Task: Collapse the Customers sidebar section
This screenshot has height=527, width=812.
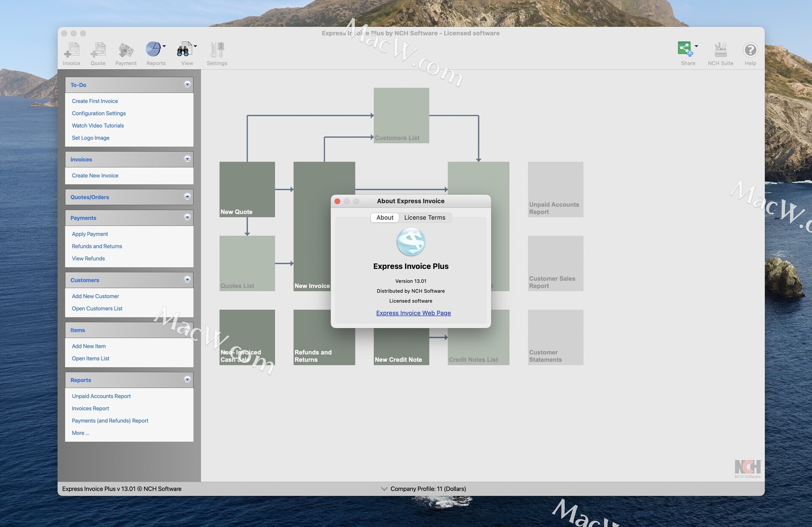Action: (x=187, y=279)
